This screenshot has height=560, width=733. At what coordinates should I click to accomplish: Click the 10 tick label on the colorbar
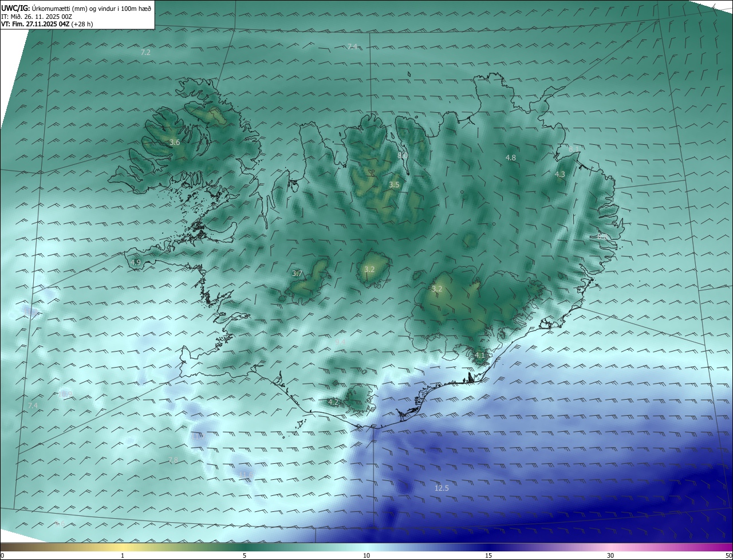(x=366, y=555)
